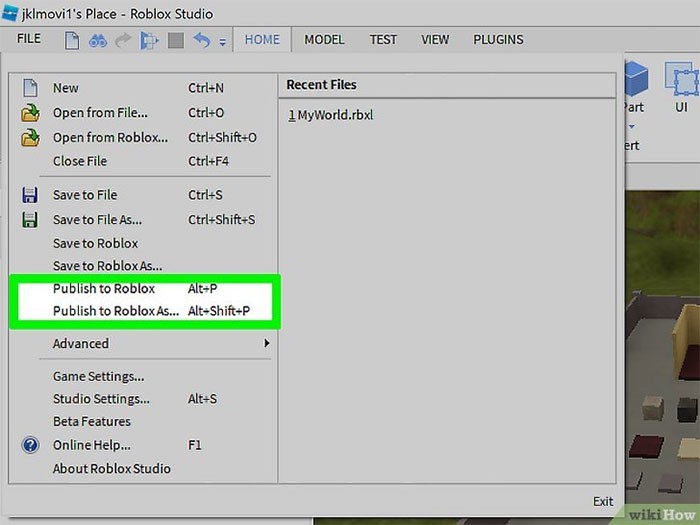This screenshot has height=525, width=700.
Task: Click the Exit button
Action: tap(602, 501)
